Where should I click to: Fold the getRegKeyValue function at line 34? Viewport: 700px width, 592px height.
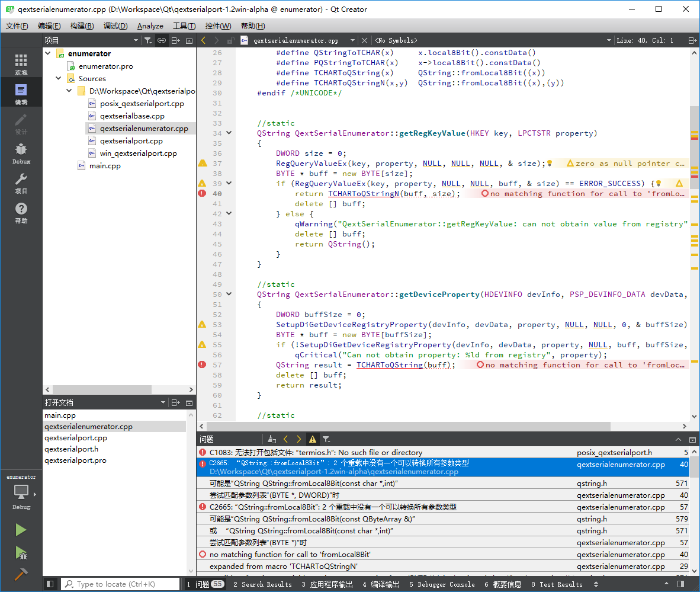[229, 133]
